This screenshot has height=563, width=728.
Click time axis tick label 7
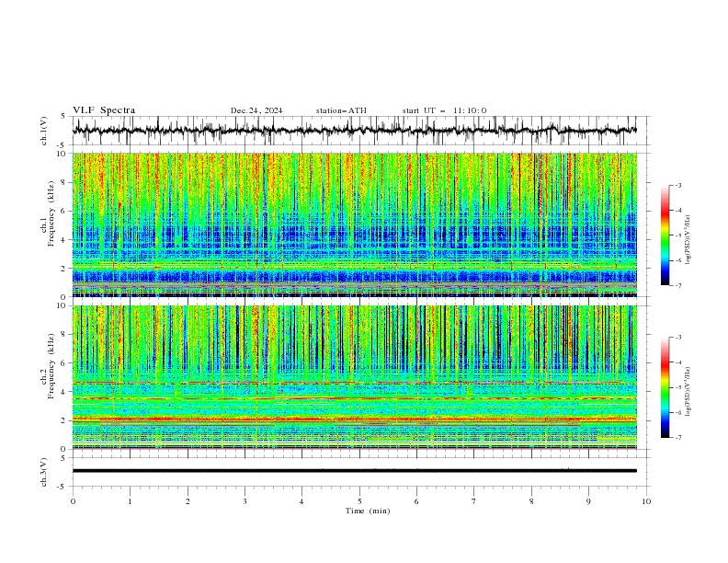tap(474, 501)
